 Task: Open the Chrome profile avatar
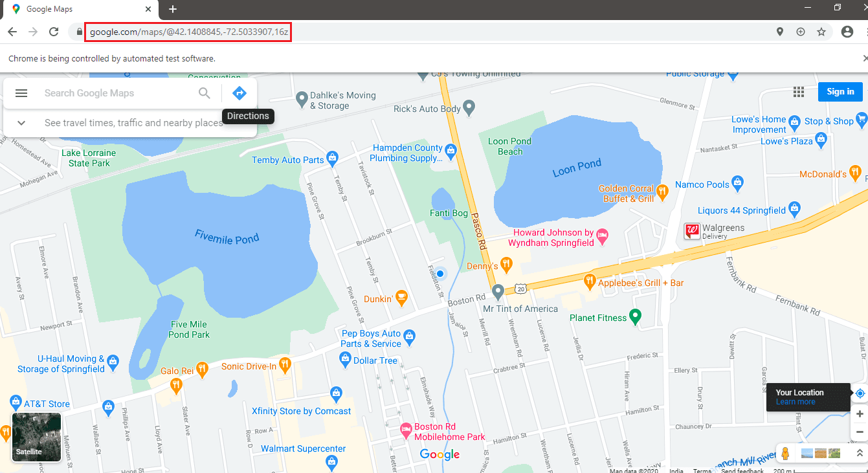click(x=847, y=32)
